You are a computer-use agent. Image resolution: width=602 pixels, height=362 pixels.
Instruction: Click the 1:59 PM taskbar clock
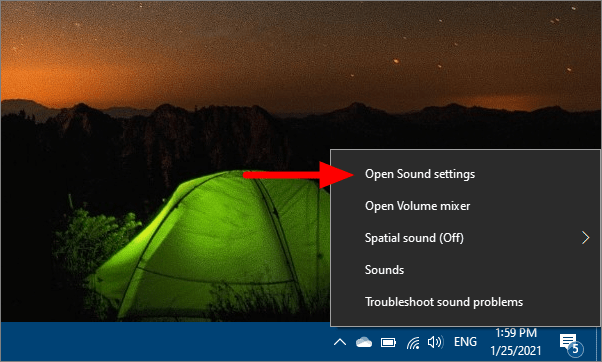516,333
